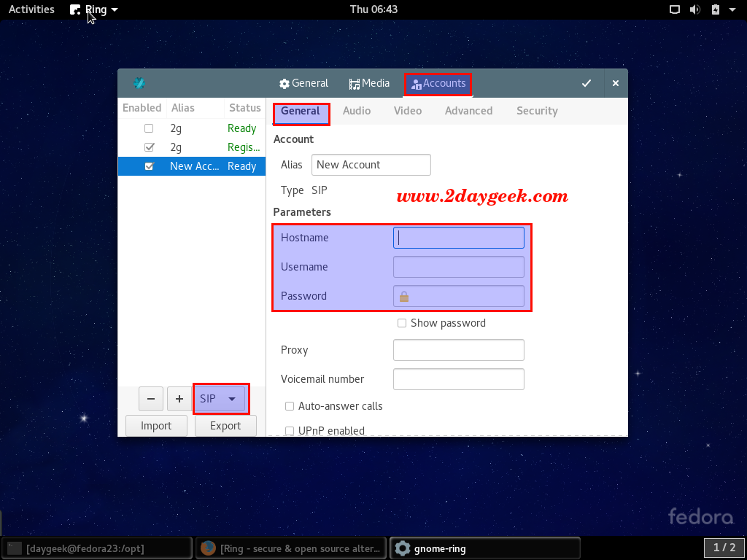This screenshot has height=560, width=747.
Task: Click the Import button
Action: pyautogui.click(x=156, y=426)
